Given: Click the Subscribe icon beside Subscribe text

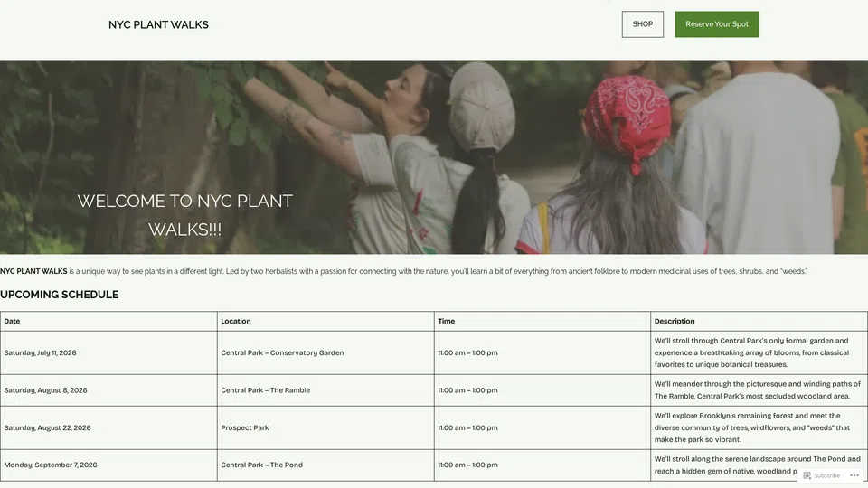Looking at the screenshot, I should click(807, 475).
